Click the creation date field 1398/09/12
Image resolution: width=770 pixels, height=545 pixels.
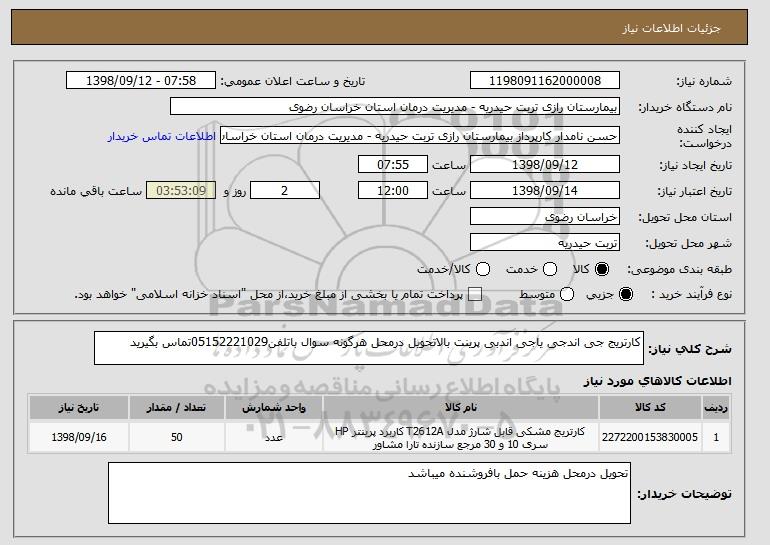coord(545,164)
